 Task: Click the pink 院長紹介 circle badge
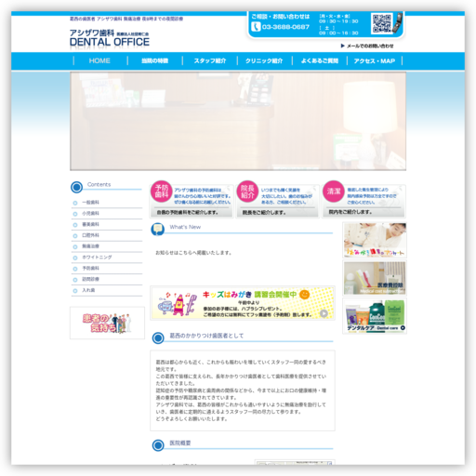tap(247, 192)
